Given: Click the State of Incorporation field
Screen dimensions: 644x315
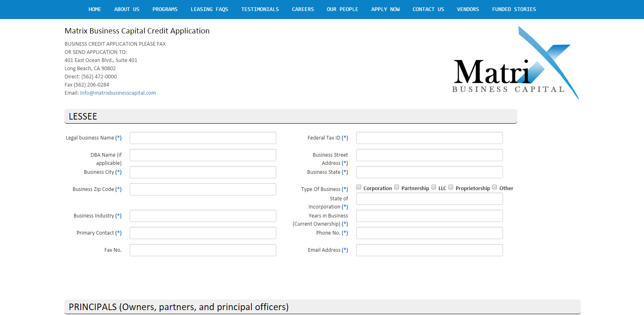Looking at the screenshot, I should coord(430,199).
